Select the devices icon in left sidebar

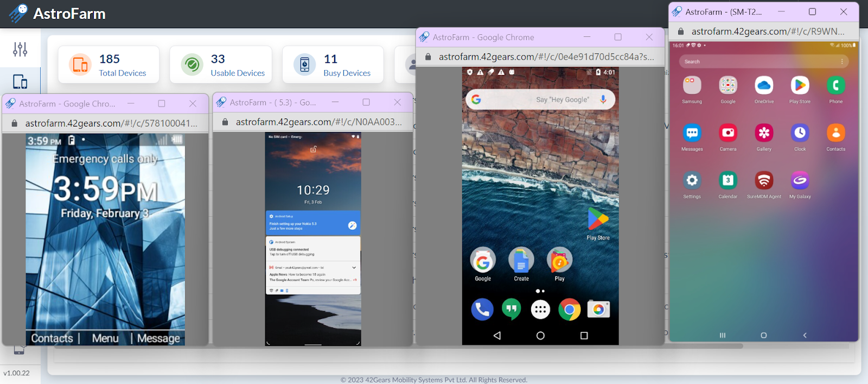tap(20, 82)
